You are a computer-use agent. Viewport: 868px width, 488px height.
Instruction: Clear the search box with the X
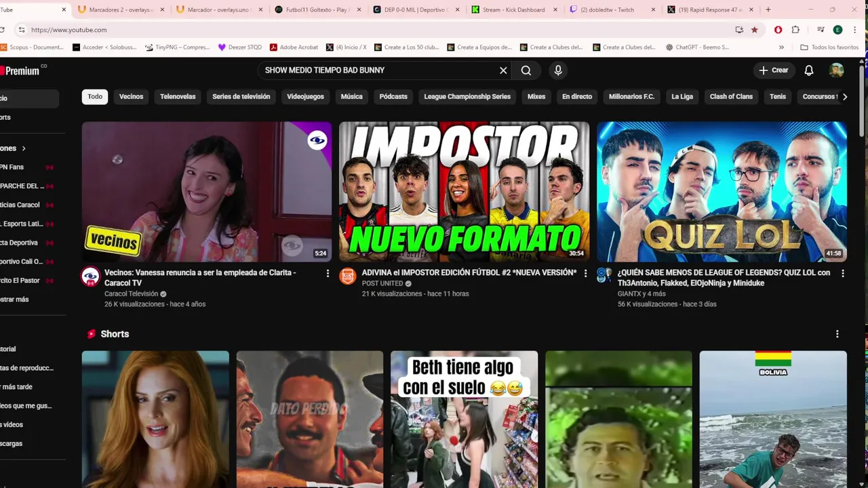pos(503,70)
